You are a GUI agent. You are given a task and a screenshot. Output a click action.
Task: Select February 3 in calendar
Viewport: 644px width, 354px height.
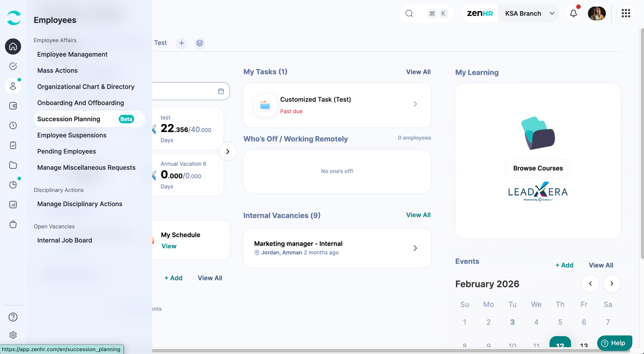click(x=512, y=322)
